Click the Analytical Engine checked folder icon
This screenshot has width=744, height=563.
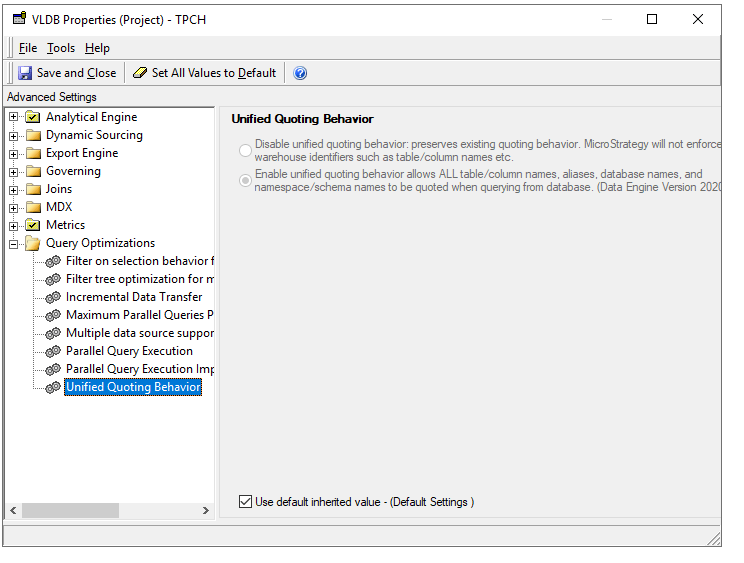click(33, 117)
